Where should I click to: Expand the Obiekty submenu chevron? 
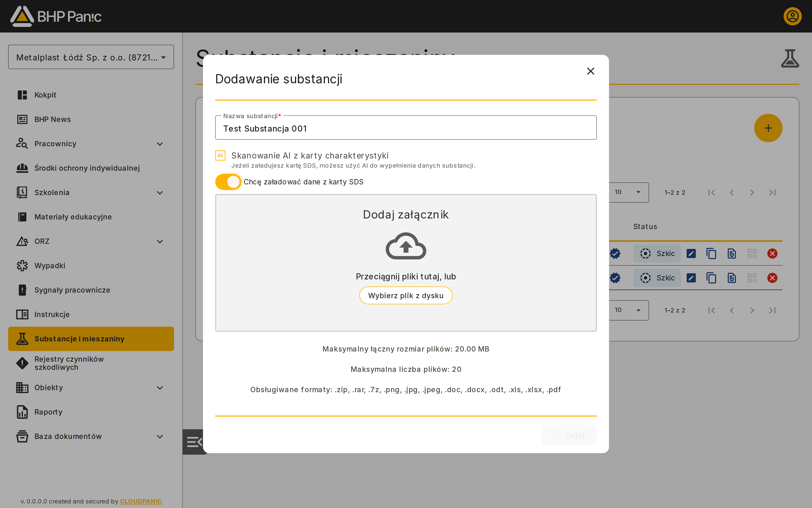click(160, 388)
